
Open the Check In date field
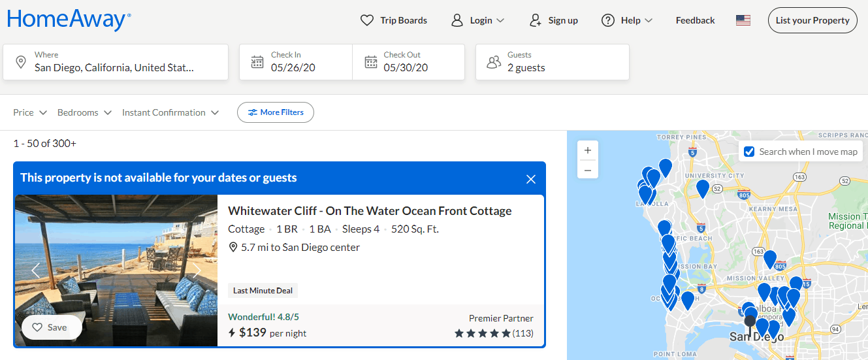coord(296,62)
